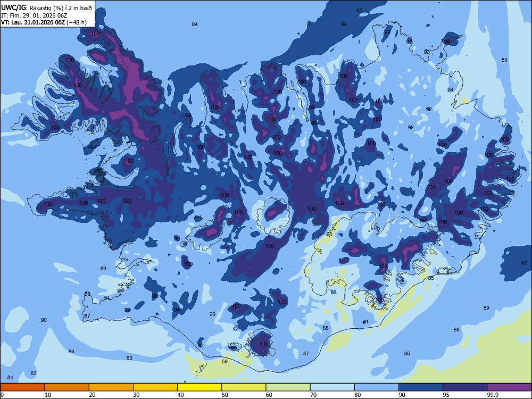Click the '30' legend tick label
The height and width of the screenshot is (399, 532).
[136, 395]
